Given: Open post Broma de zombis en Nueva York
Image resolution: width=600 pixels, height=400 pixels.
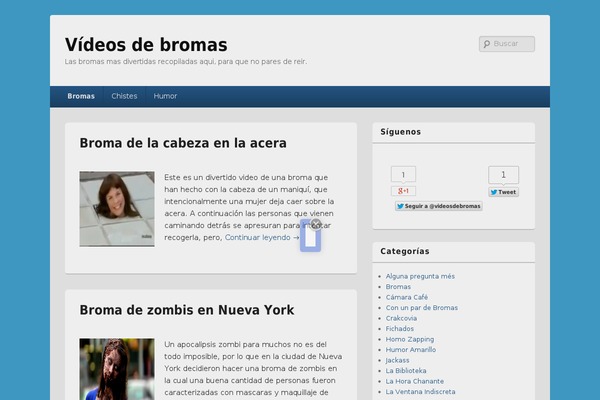Looking at the screenshot, I should click(x=187, y=310).
